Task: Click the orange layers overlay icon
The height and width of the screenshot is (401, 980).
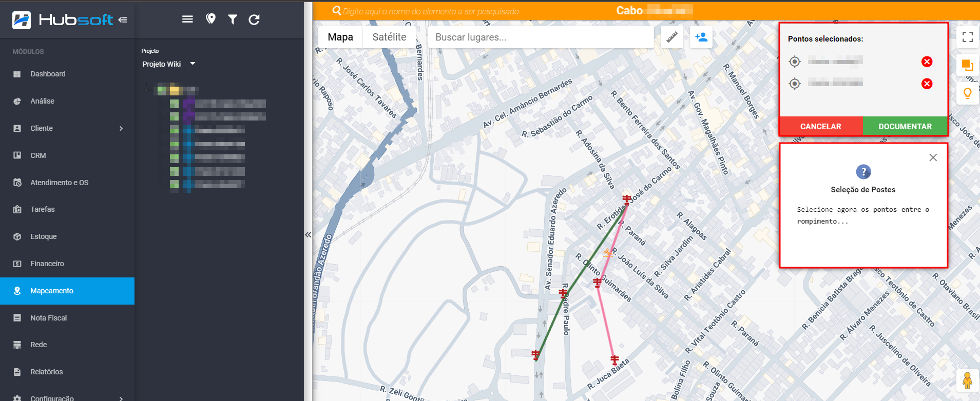Action: 968,65
